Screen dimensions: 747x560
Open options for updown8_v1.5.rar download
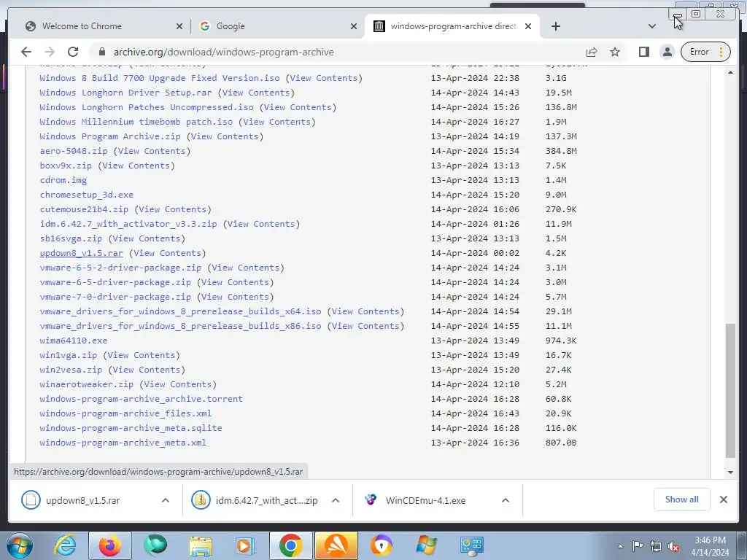point(166,500)
